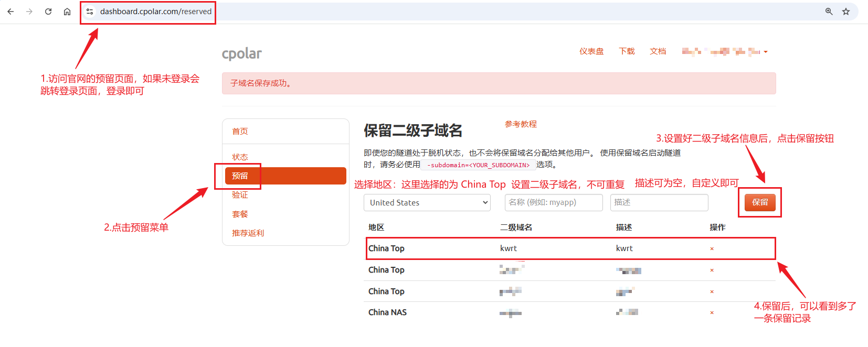Delete the kwrt reserved subdomain row
The image size is (868, 347).
(712, 249)
